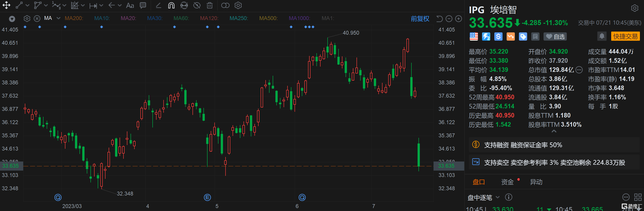Switch to the 异动 tab

click(x=536, y=182)
